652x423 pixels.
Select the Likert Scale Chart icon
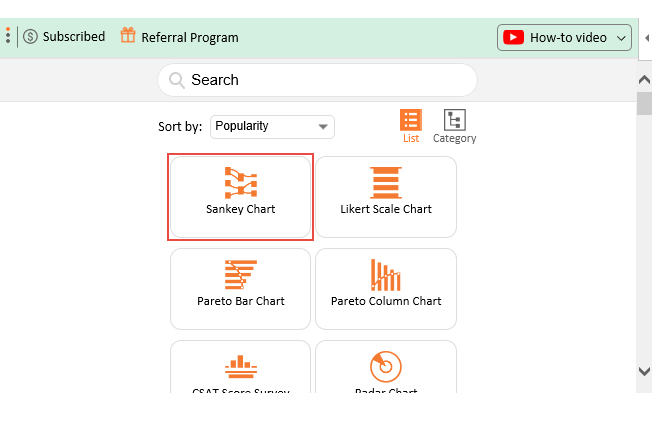tap(385, 183)
